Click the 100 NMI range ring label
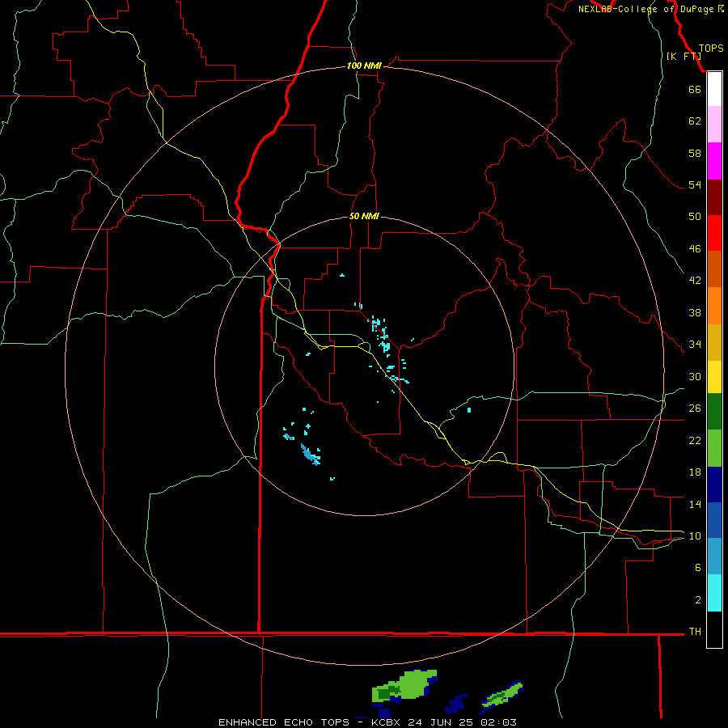The height and width of the screenshot is (728, 728). coord(364,66)
